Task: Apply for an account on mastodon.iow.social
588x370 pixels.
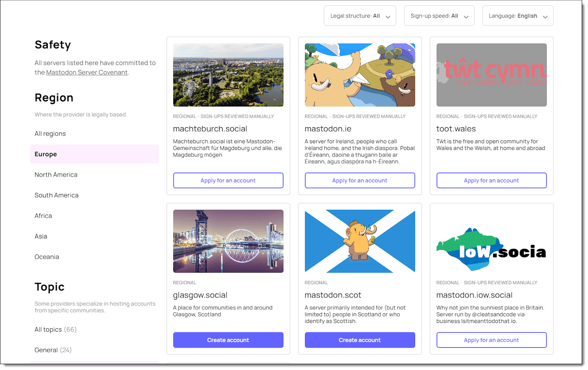Action: (491, 340)
